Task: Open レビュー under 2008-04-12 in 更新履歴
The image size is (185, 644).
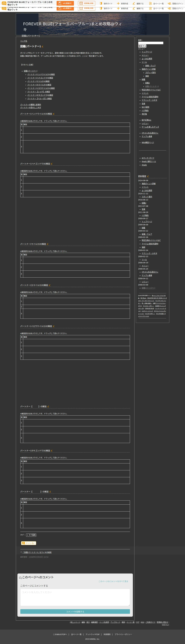Action: coord(145,282)
